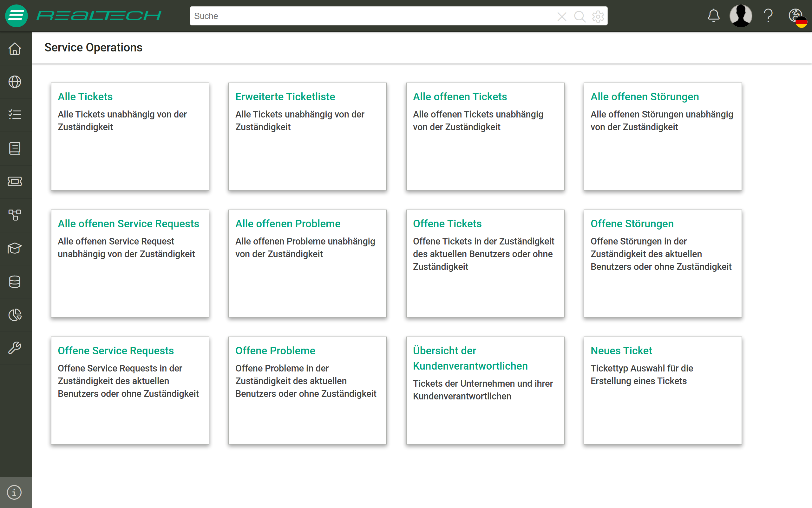Open the wrench tools icon in sidebar
Image resolution: width=812 pixels, height=508 pixels.
point(15,348)
